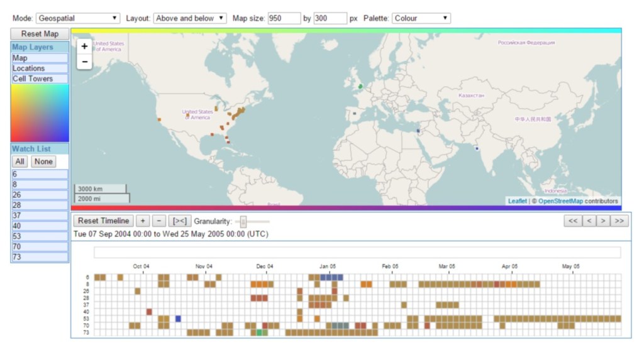
Task: Toggle the Locations map layer
Action: [40, 68]
